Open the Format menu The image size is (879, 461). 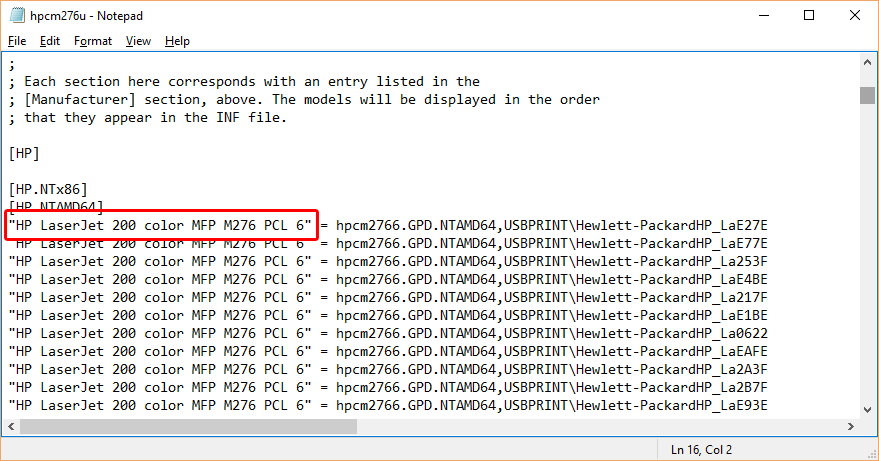click(x=92, y=41)
